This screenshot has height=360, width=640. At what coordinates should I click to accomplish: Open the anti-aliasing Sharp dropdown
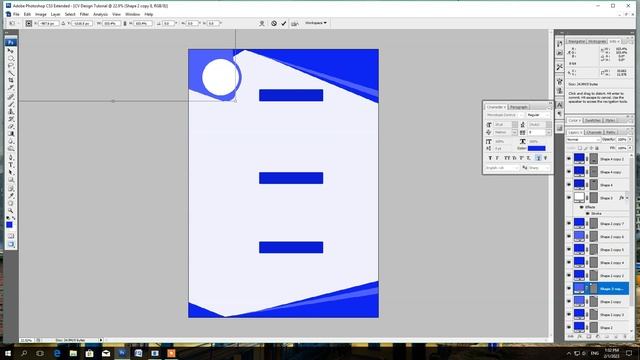tap(539, 168)
